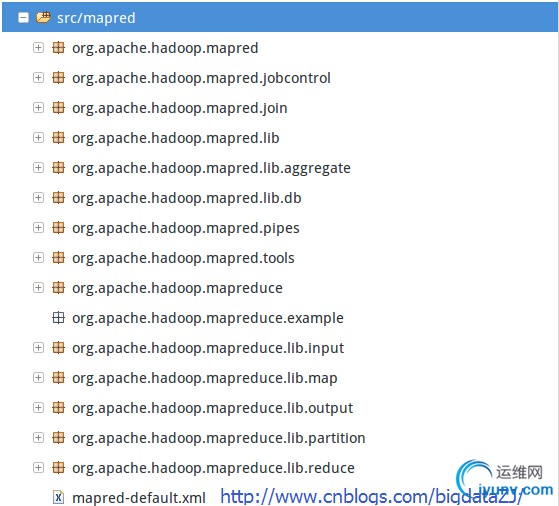Expand org.apache.hadoop.mapred.lib.aggregate package
Viewport: 559px width, 506px height.
38,167
